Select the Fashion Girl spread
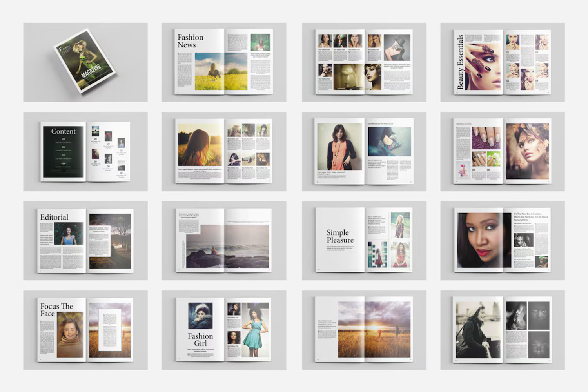This screenshot has width=588, height=392. (x=224, y=330)
